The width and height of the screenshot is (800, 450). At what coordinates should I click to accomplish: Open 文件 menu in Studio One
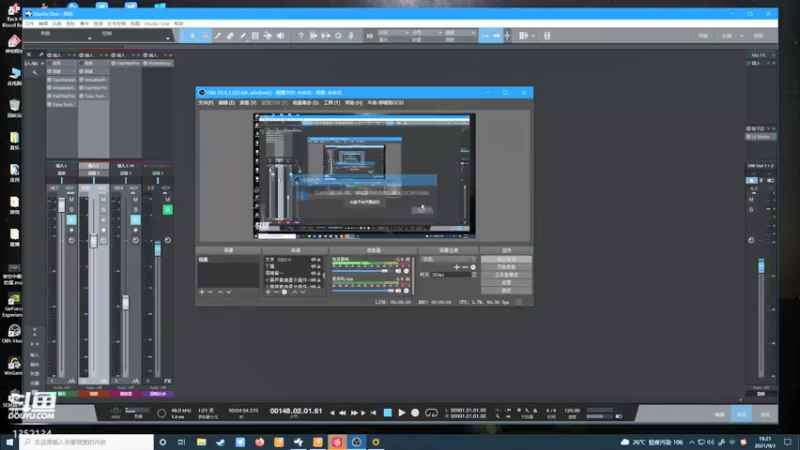point(30,23)
